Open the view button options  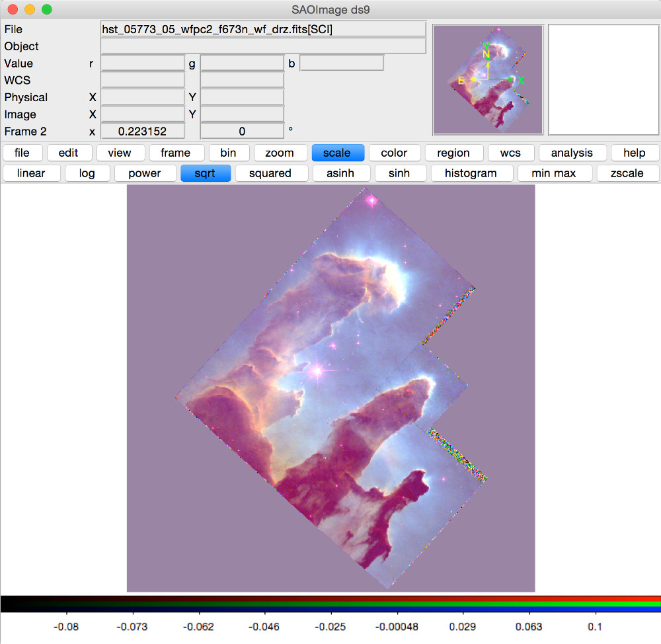point(120,153)
